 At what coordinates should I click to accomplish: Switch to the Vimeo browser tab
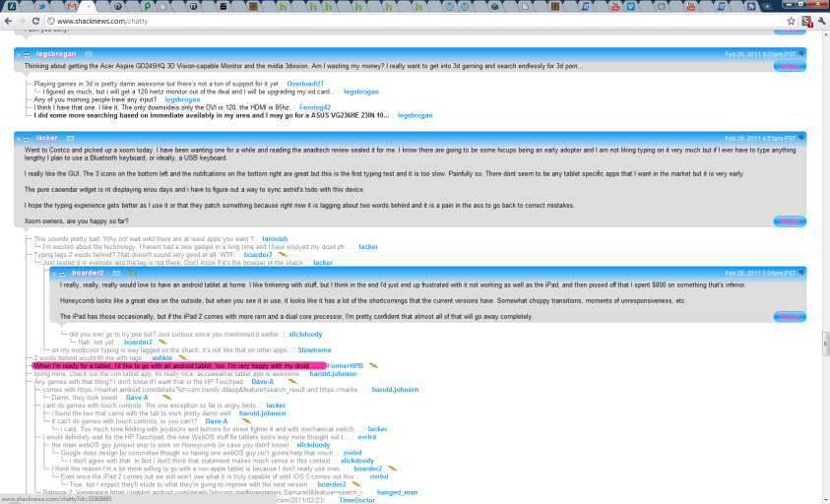pos(630,6)
